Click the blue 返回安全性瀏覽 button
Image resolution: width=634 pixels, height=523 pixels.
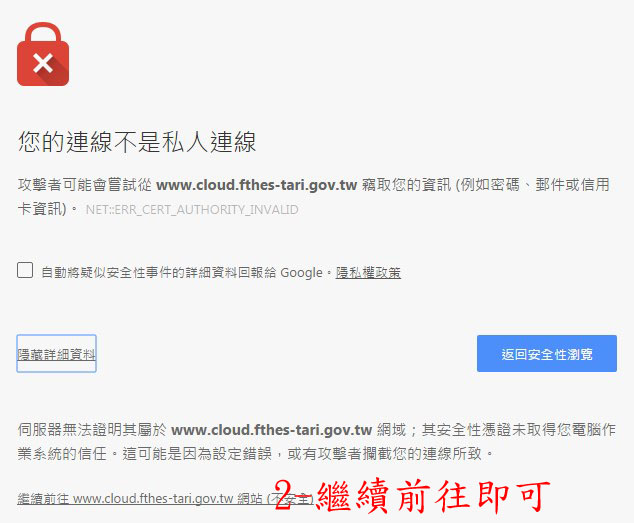[x=547, y=354]
